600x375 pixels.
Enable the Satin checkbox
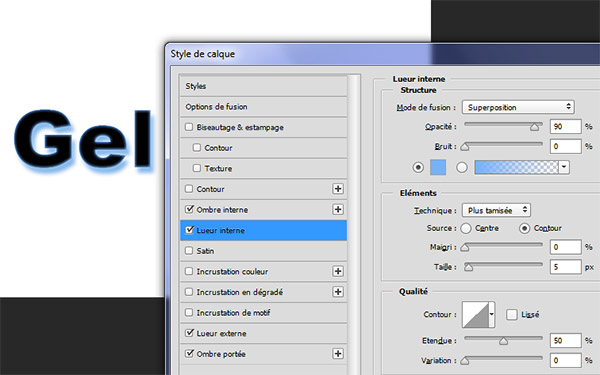coord(189,251)
